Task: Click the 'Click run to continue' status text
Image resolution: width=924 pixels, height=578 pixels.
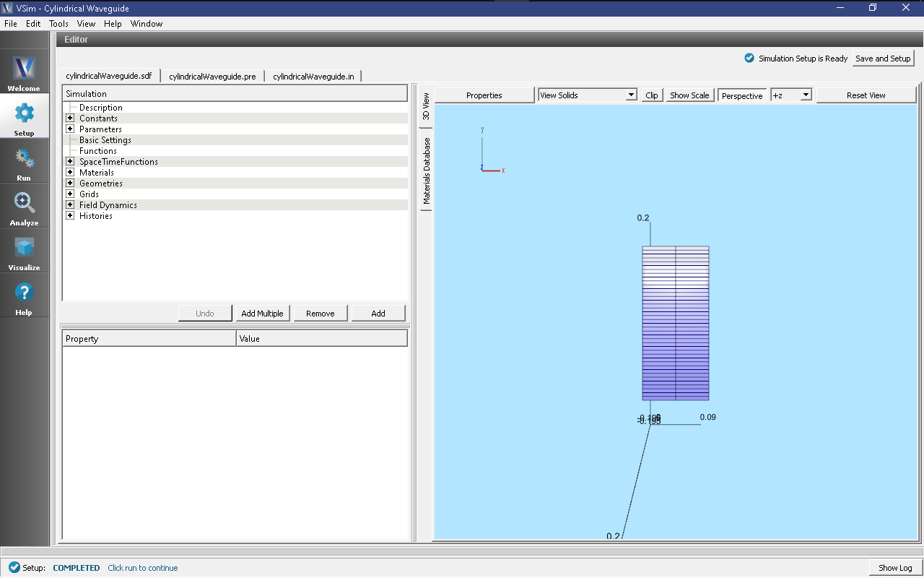Action: 143,568
